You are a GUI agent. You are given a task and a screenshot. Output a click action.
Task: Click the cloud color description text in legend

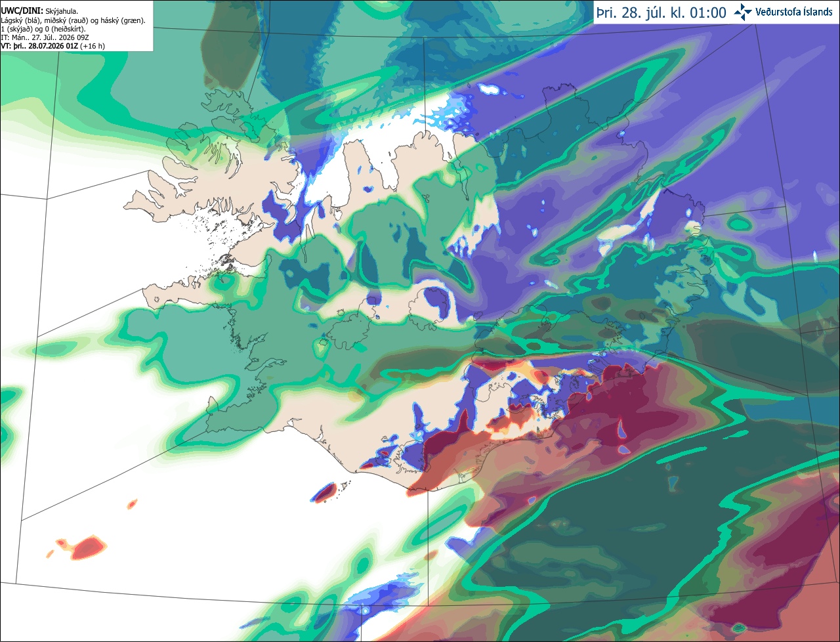point(73,20)
